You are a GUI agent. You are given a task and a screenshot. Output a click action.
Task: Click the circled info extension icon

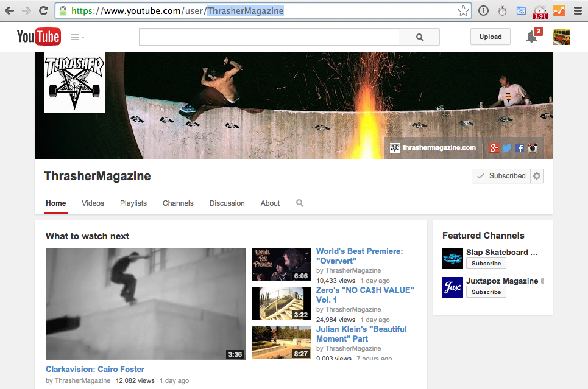(483, 11)
